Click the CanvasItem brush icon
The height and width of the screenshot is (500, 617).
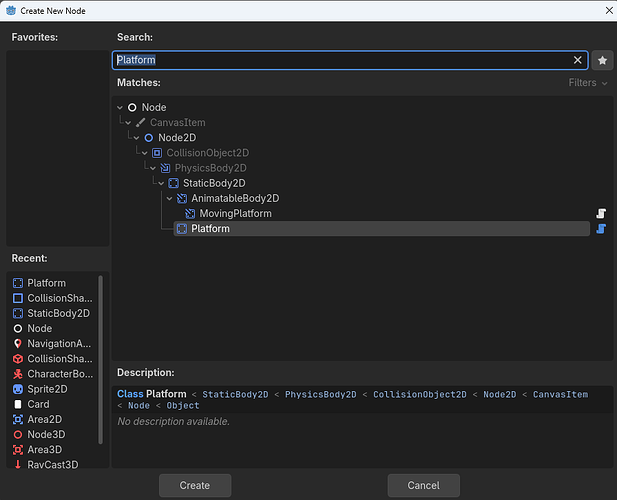(140, 122)
